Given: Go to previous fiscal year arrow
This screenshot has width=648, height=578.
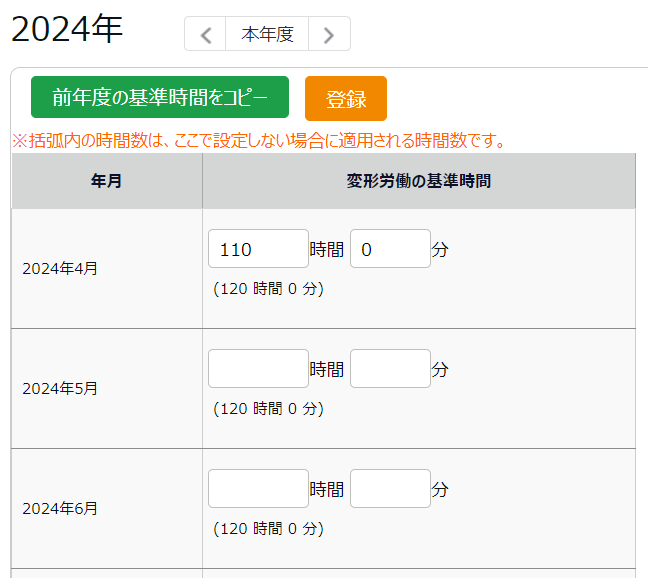Looking at the screenshot, I should [205, 34].
